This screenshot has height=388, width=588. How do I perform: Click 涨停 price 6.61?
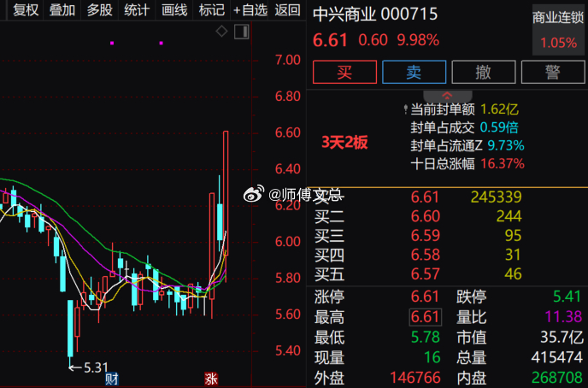[x=425, y=297]
